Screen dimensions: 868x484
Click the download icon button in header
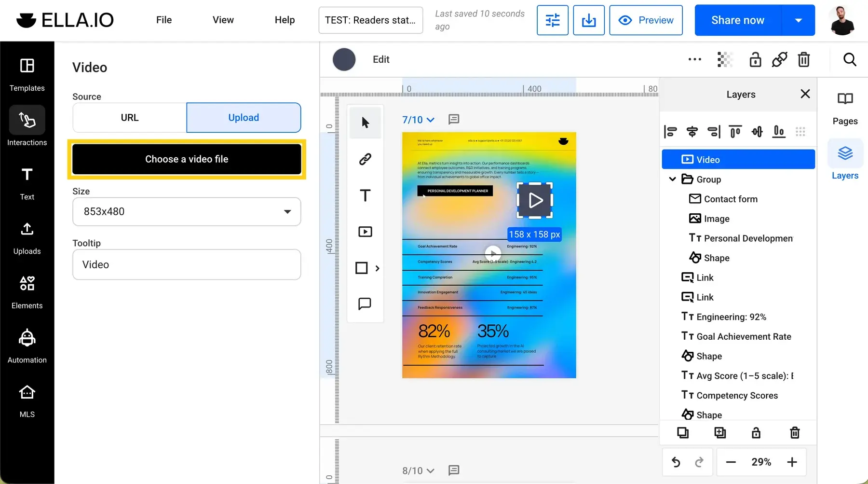(x=589, y=20)
